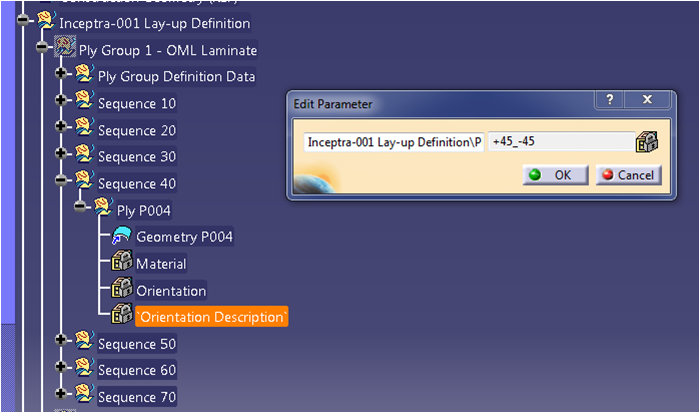Click the Orientation parameter icon

coord(121,290)
